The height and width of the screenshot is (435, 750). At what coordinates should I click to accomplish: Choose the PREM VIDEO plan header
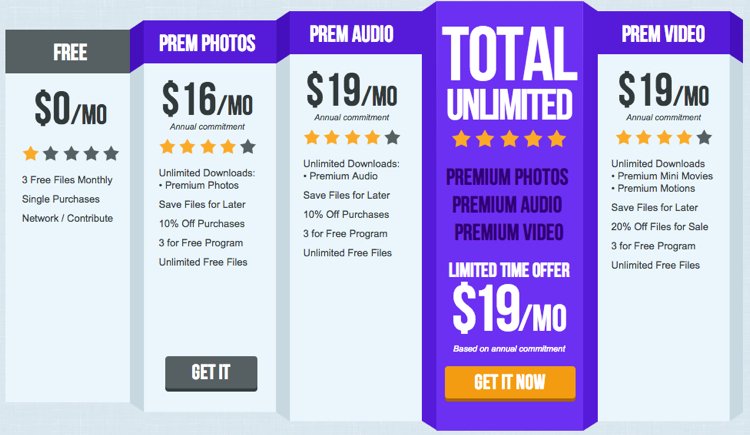coord(663,34)
